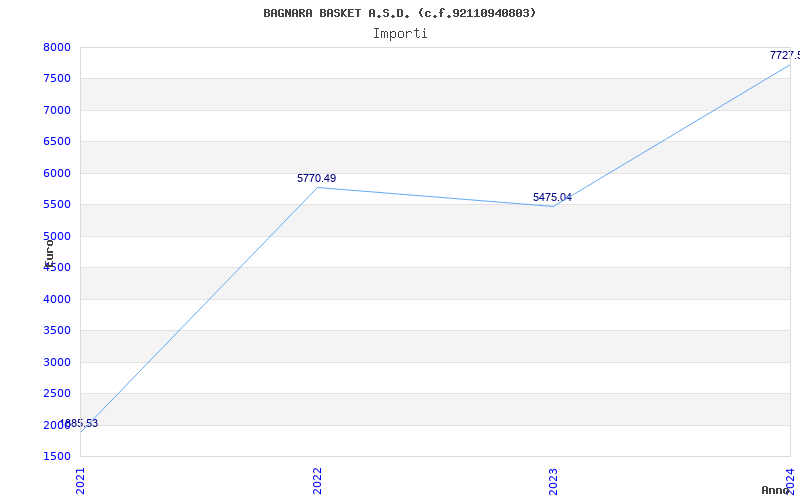Select the 5770.49 data label
The height and width of the screenshot is (500, 800).
[x=316, y=178]
